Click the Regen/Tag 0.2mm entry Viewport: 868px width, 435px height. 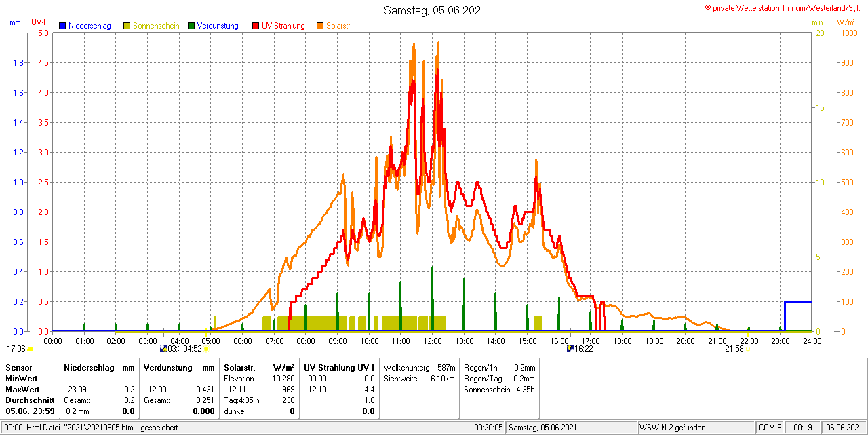499,378
